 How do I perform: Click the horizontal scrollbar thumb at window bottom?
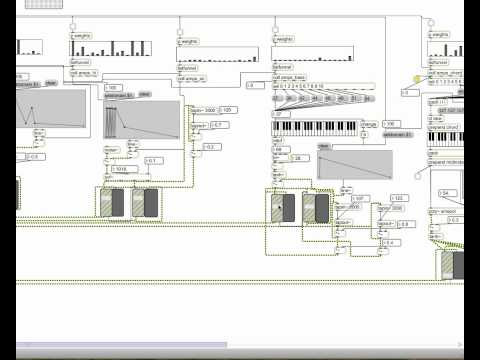coord(122,345)
